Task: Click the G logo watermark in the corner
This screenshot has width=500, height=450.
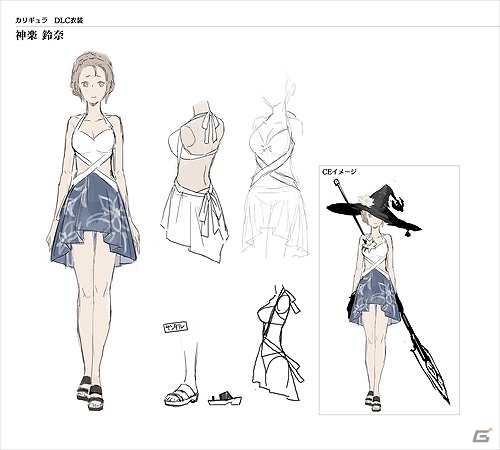Action: (x=482, y=434)
